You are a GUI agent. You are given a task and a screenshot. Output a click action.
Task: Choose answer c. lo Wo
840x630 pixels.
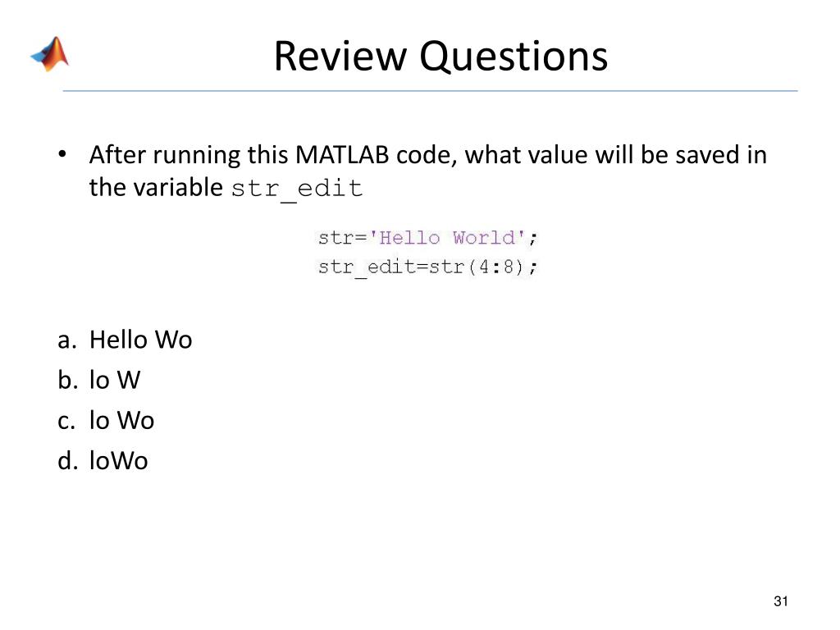coord(106,420)
